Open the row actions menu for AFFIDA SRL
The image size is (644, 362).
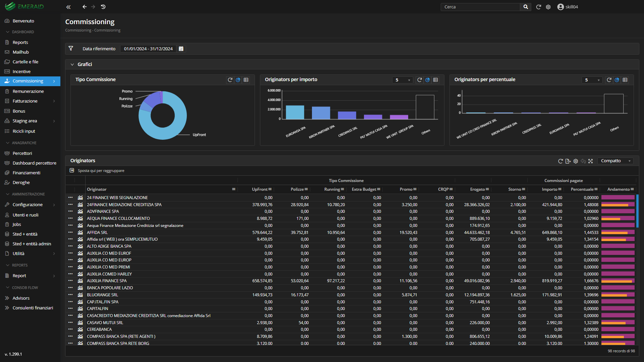tap(70, 232)
